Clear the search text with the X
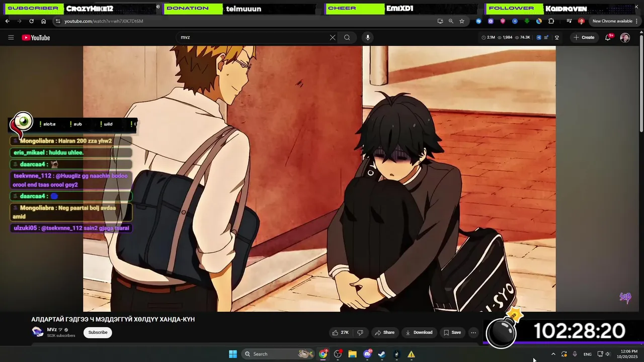Image resolution: width=644 pixels, height=362 pixels. [333, 37]
